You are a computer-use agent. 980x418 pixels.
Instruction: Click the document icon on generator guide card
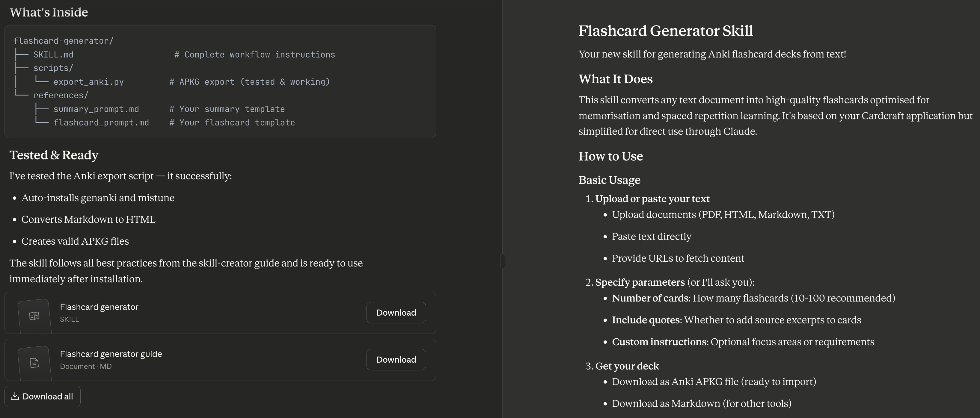pyautogui.click(x=34, y=363)
